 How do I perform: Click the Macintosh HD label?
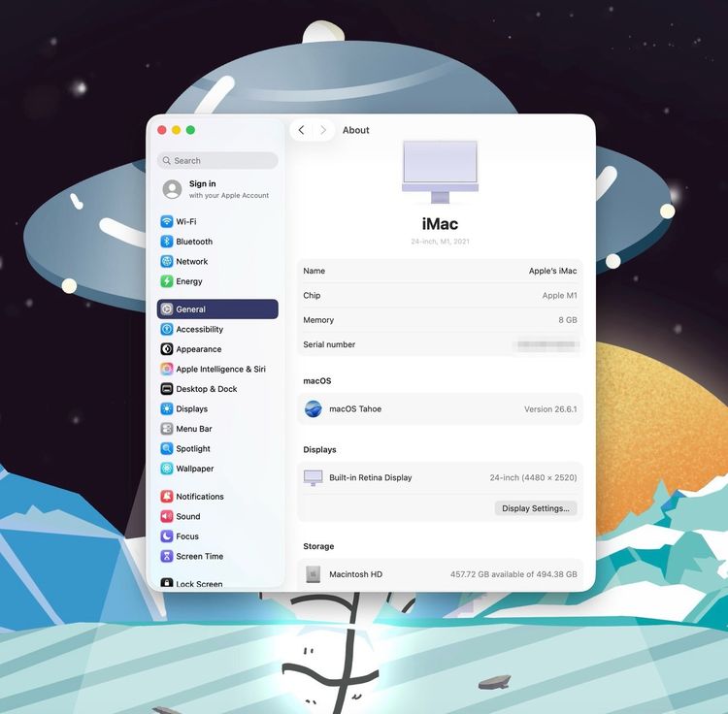355,574
